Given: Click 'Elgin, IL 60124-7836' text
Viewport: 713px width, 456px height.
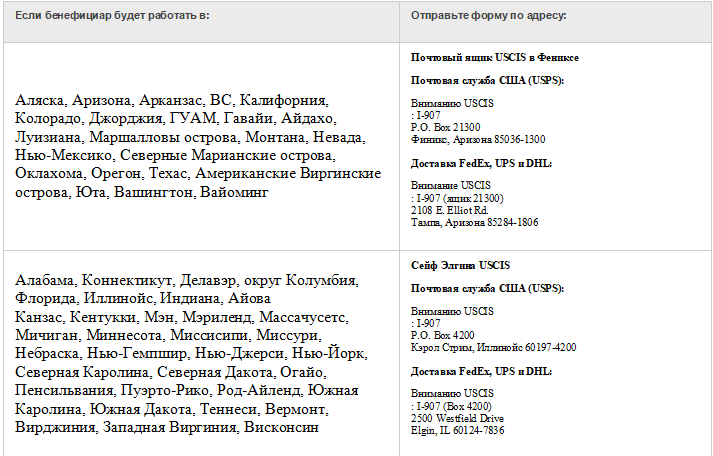Looking at the screenshot, I should click(457, 430).
